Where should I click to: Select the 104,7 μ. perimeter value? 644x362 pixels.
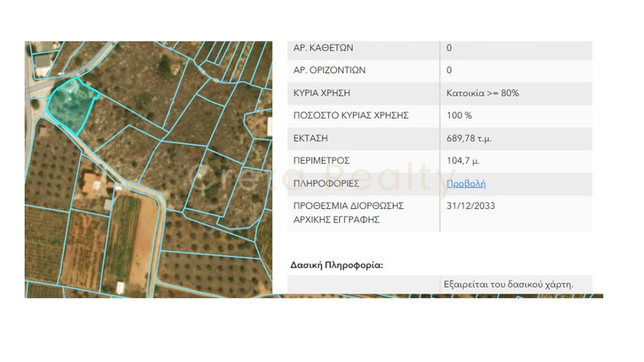click(463, 160)
